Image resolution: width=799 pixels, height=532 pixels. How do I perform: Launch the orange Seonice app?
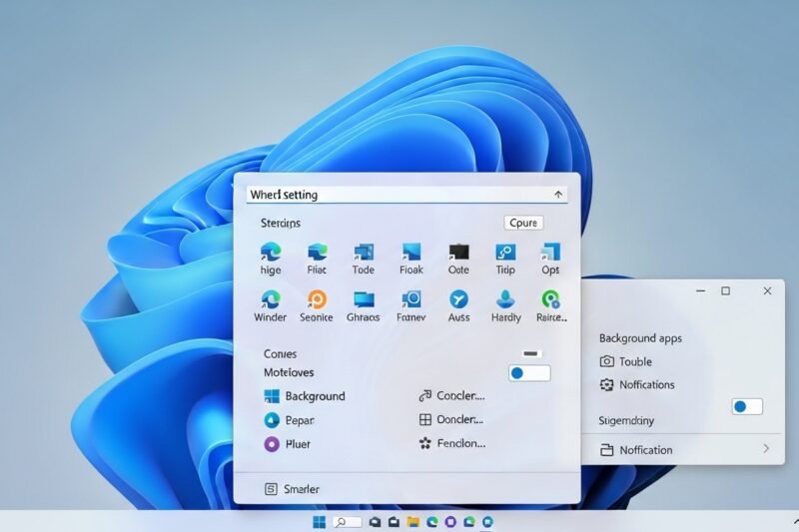[x=317, y=299]
